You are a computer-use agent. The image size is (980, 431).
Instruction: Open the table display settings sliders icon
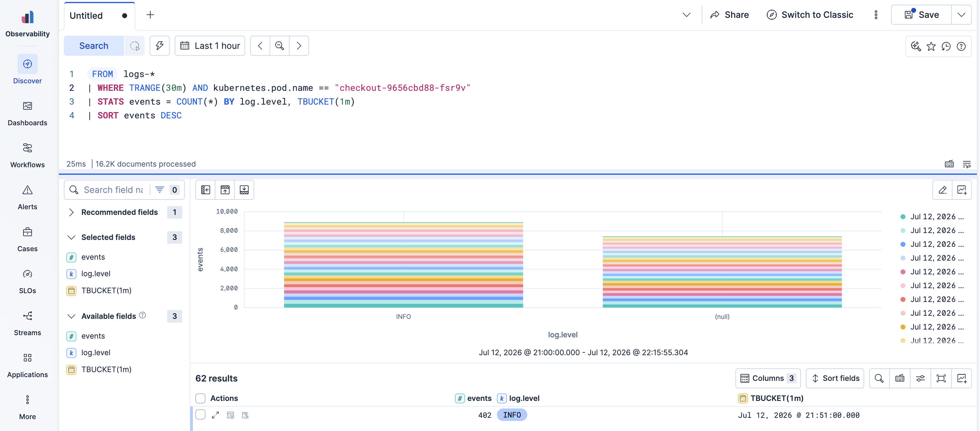(920, 378)
